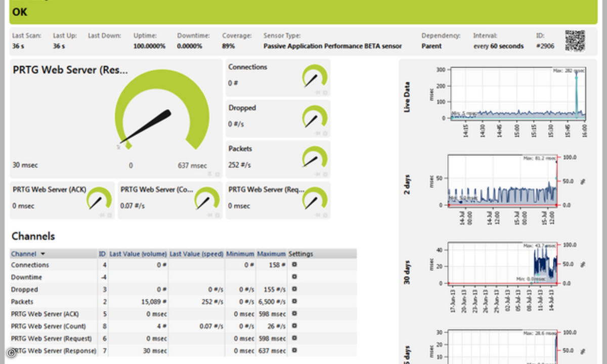607x364 pixels.
Task: Click the pin icon in the ACK gauge card
Action: pos(103,215)
